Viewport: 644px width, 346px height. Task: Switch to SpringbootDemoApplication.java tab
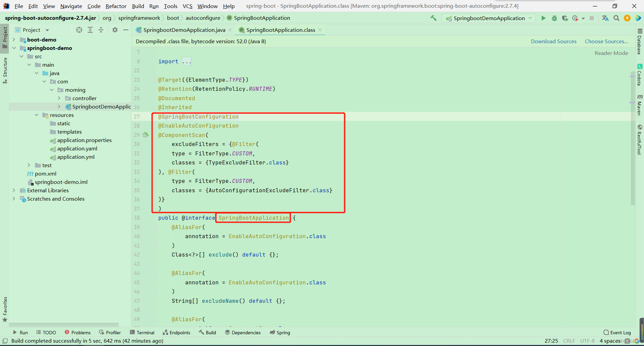pyautogui.click(x=184, y=30)
